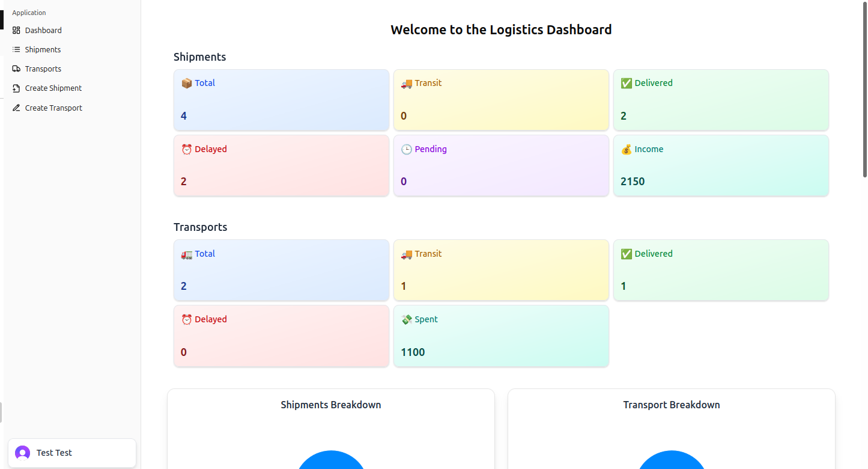Click the Shipments list icon in sidebar
Image resolution: width=868 pixels, height=469 pixels.
[16, 49]
